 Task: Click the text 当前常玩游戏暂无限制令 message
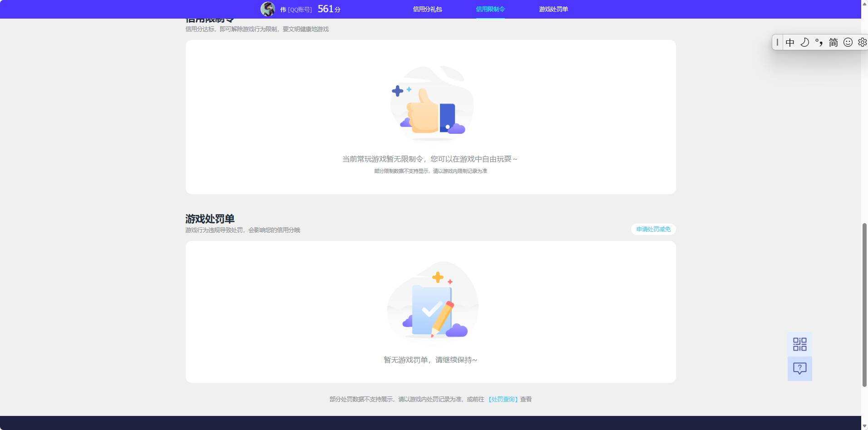point(430,159)
